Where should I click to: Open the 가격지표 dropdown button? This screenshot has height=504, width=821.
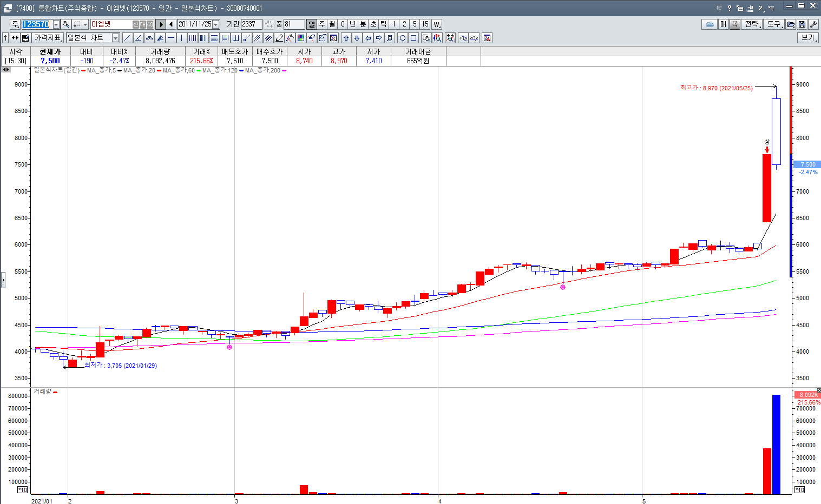(x=48, y=38)
